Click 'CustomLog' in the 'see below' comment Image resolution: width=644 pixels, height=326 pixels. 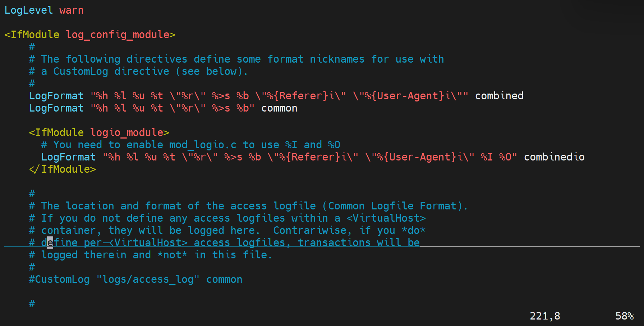(80, 72)
